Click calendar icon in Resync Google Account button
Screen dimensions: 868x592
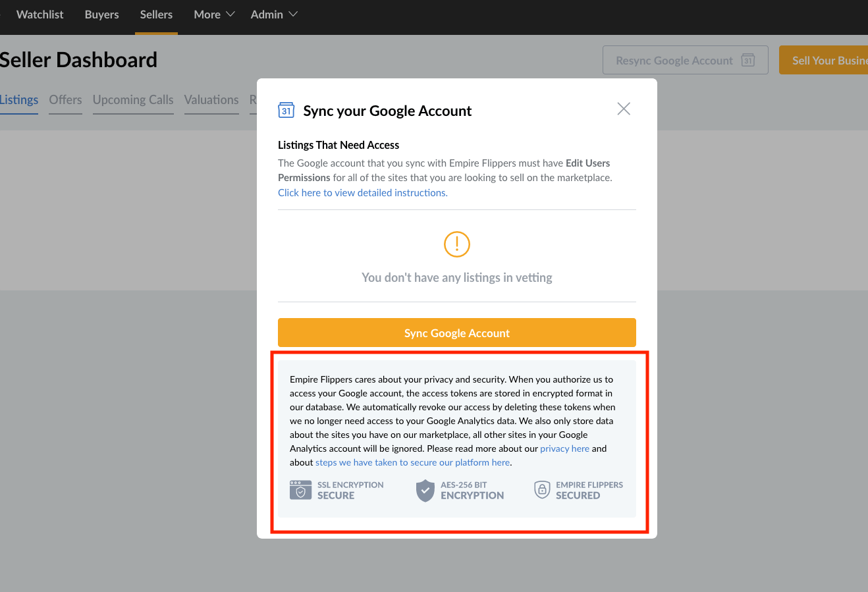point(748,60)
